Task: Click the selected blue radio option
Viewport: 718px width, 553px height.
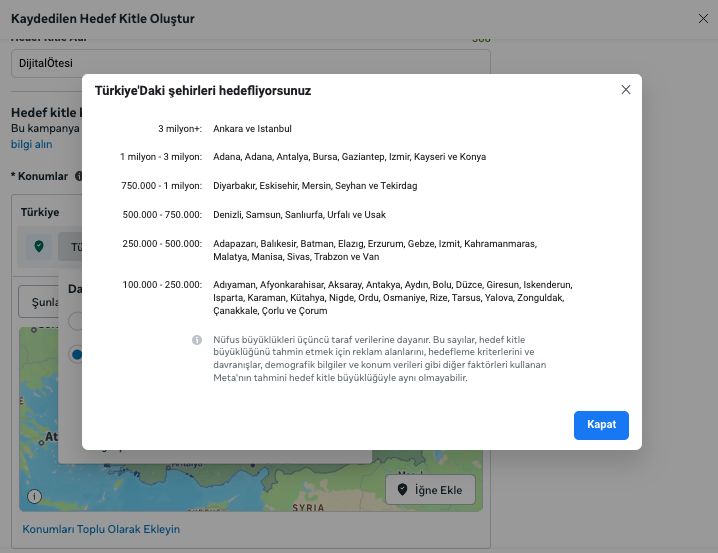Action: click(x=75, y=354)
